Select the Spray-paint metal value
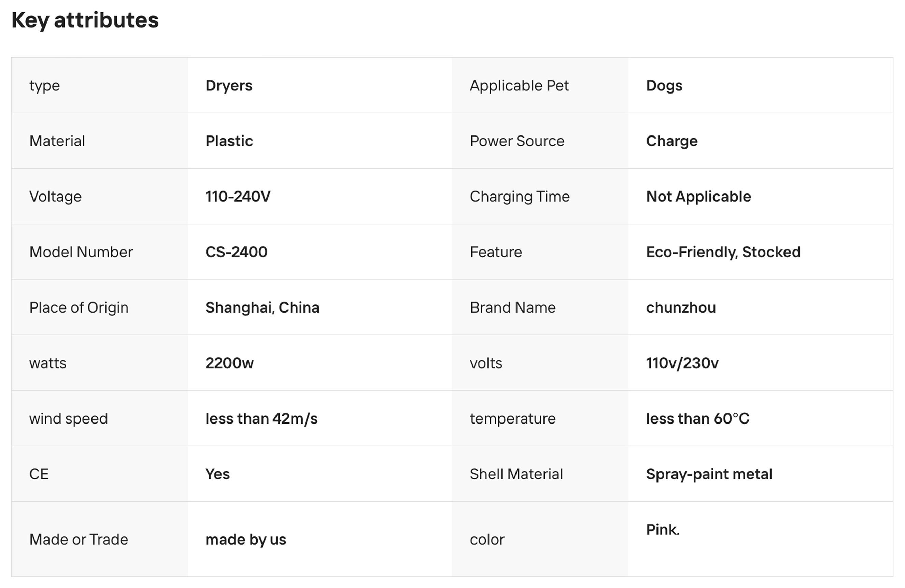The width and height of the screenshot is (905, 588). (x=709, y=474)
